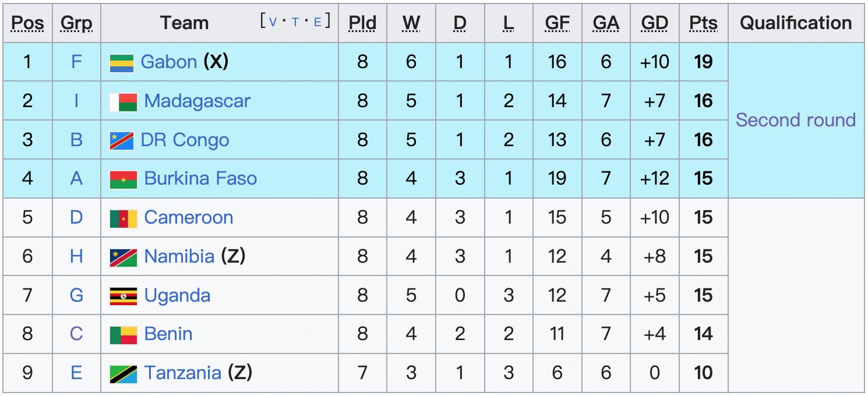
Task: Click the Namibia flag icon
Action: click(124, 257)
